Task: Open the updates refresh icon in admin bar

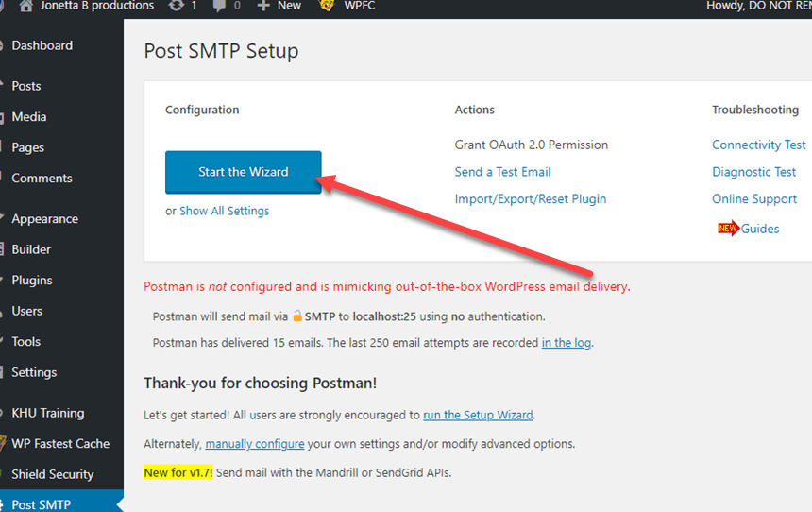Action: [x=177, y=6]
